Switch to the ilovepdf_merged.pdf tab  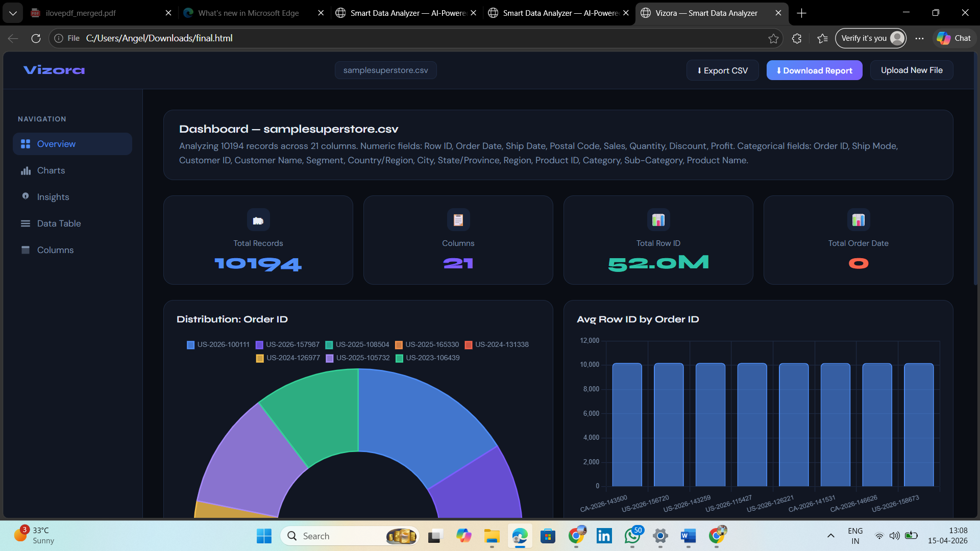[101, 13]
